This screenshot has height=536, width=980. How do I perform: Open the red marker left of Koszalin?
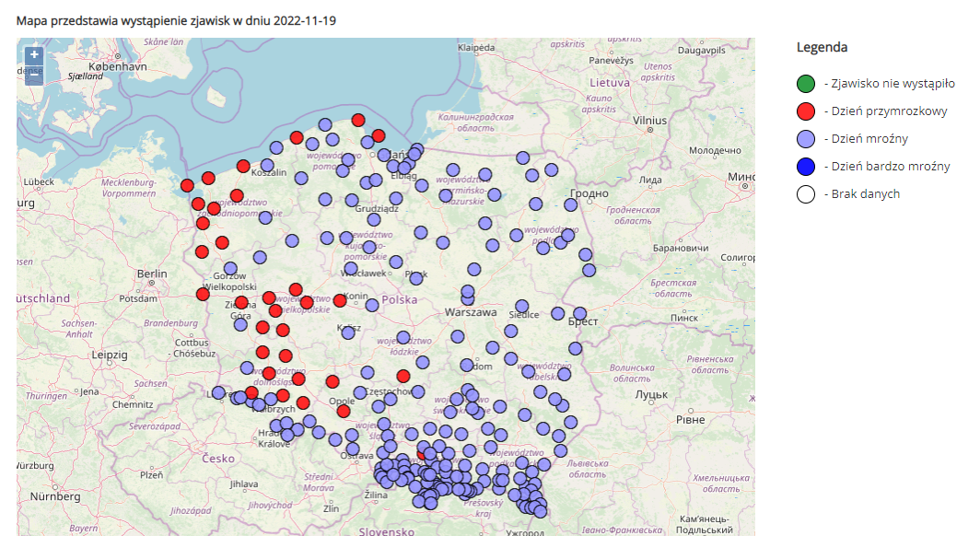pyautogui.click(x=243, y=166)
